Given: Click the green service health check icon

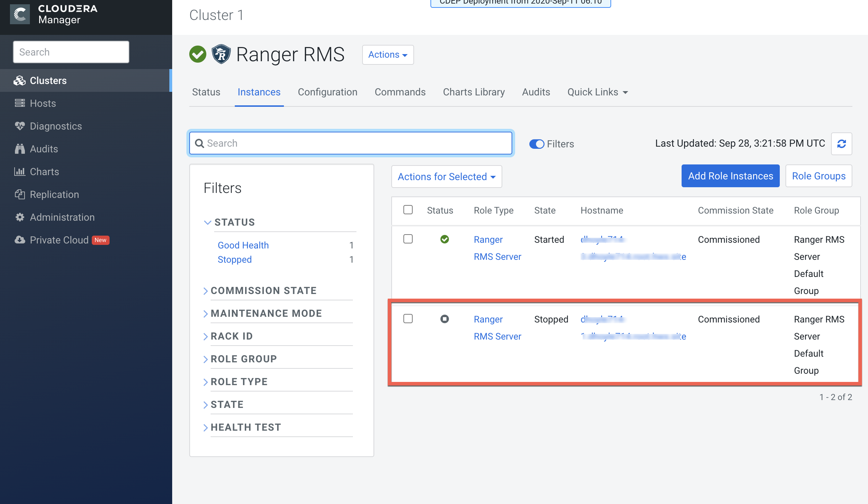Looking at the screenshot, I should pyautogui.click(x=198, y=54).
